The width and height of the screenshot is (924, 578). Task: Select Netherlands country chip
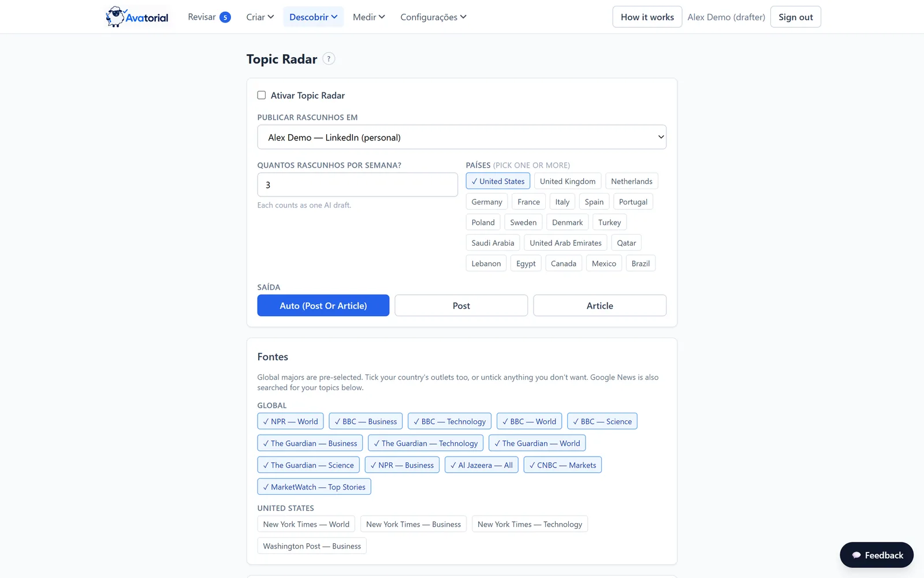click(x=632, y=181)
